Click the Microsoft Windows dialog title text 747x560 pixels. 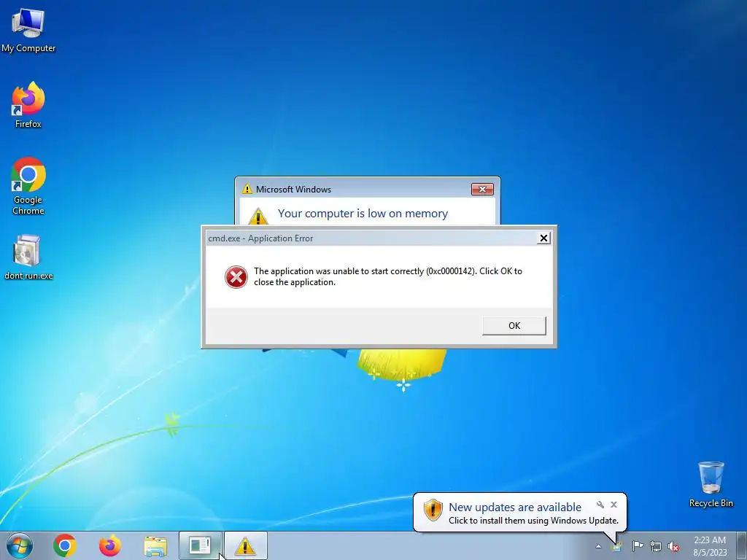pos(293,189)
